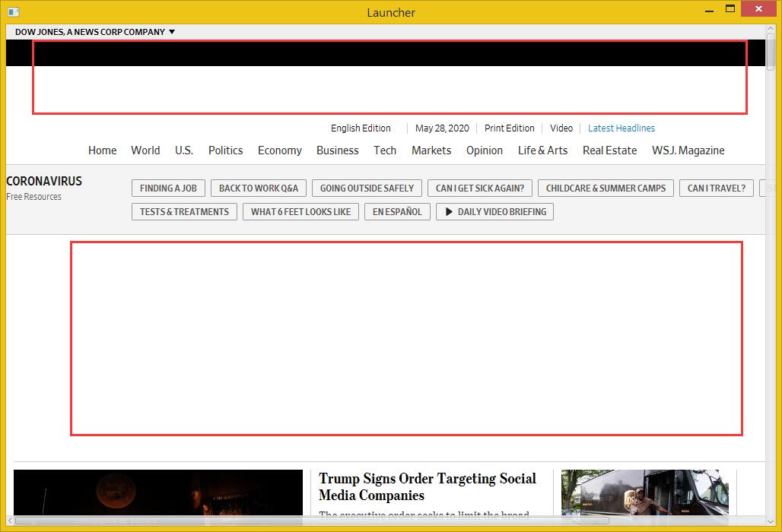Viewport: 782px width, 532px height.
Task: Select the Markets navigation item
Action: [x=431, y=150]
